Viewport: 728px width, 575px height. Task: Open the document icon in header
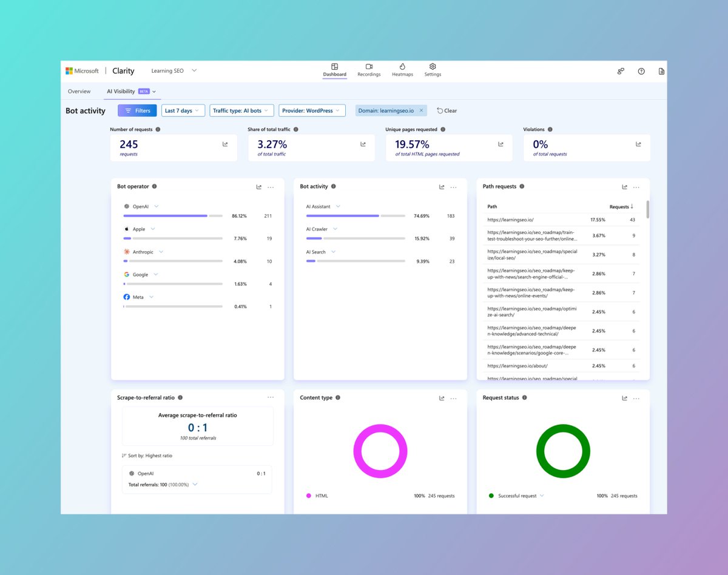pyautogui.click(x=661, y=71)
